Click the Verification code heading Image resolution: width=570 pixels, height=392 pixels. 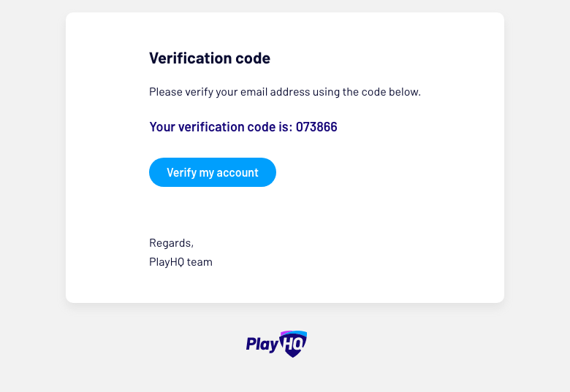pyautogui.click(x=210, y=58)
